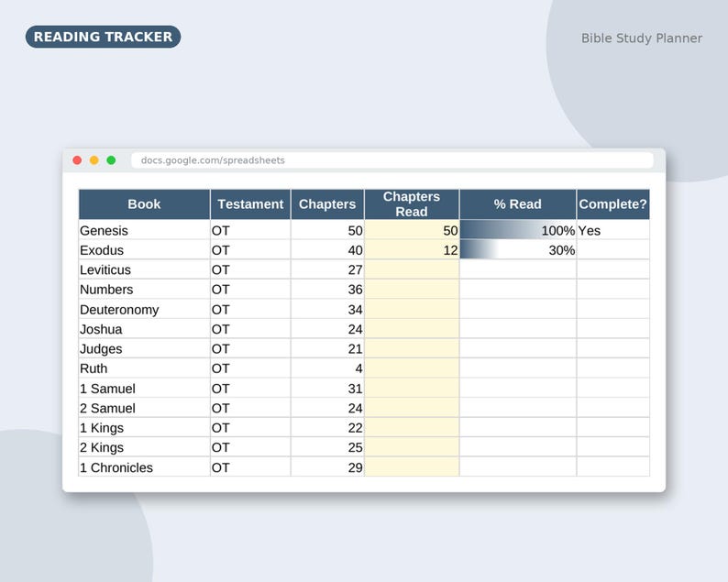Click the Ruth book cell
Image resolution: width=728 pixels, height=582 pixels.
(x=144, y=368)
